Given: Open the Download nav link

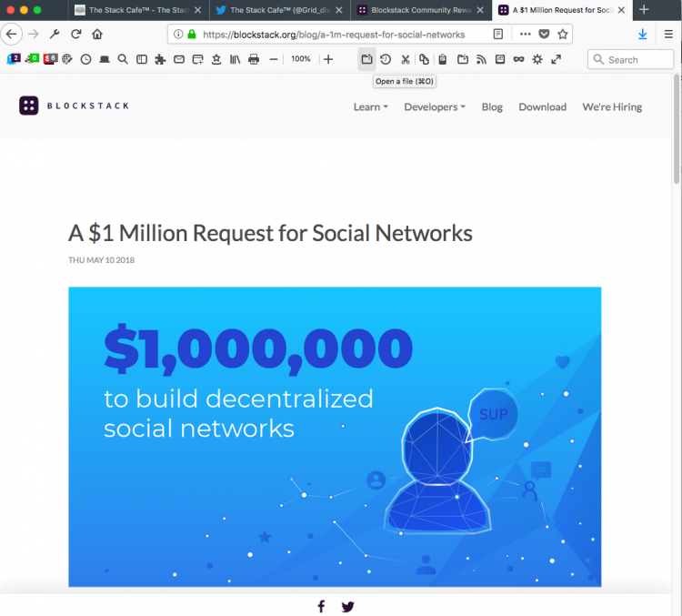Looking at the screenshot, I should [542, 107].
